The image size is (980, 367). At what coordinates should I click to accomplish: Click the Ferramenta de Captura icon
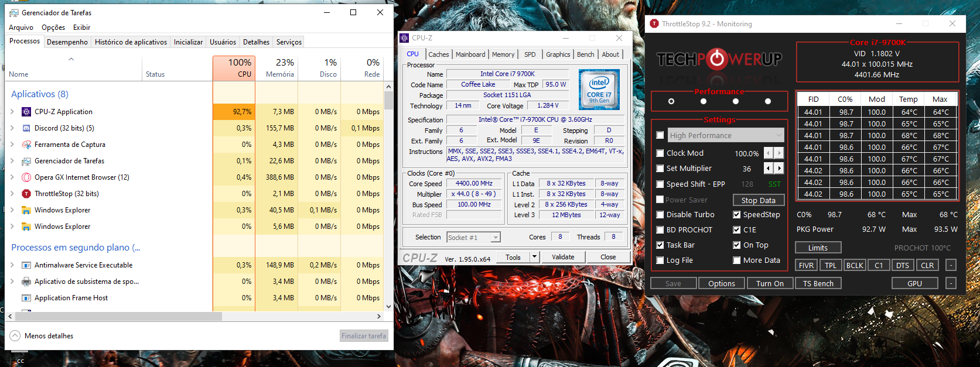pos(26,145)
